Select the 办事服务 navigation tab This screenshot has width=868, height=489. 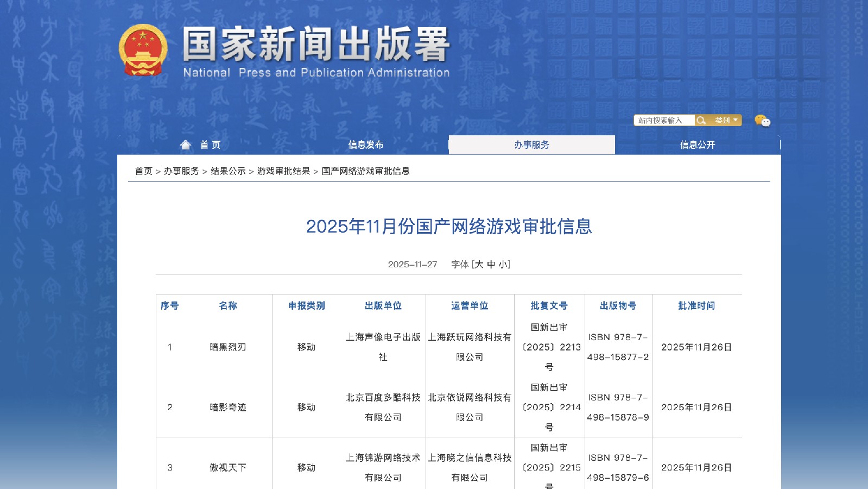531,145
